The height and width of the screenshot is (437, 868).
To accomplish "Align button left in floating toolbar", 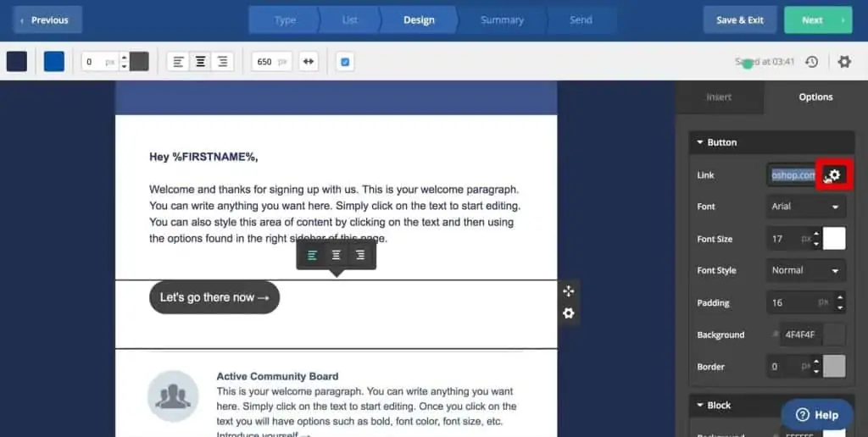I will point(313,255).
